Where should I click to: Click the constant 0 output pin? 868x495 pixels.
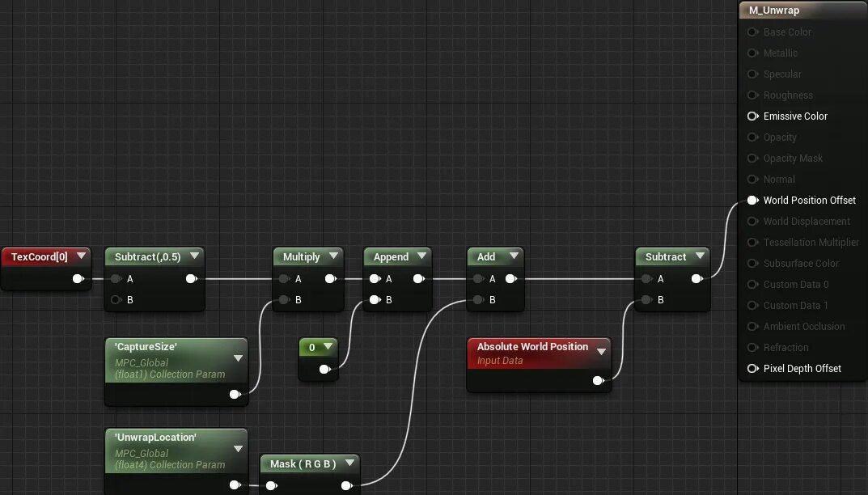(325, 370)
